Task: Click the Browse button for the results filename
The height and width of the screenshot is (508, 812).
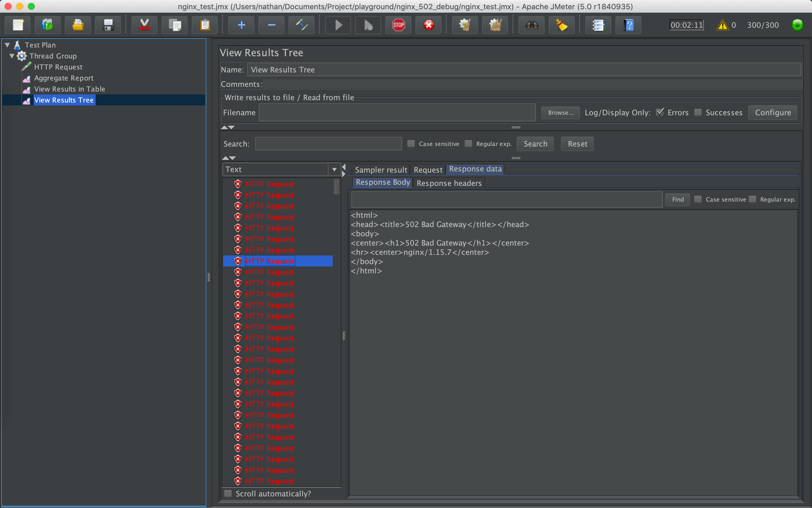Action: tap(560, 113)
